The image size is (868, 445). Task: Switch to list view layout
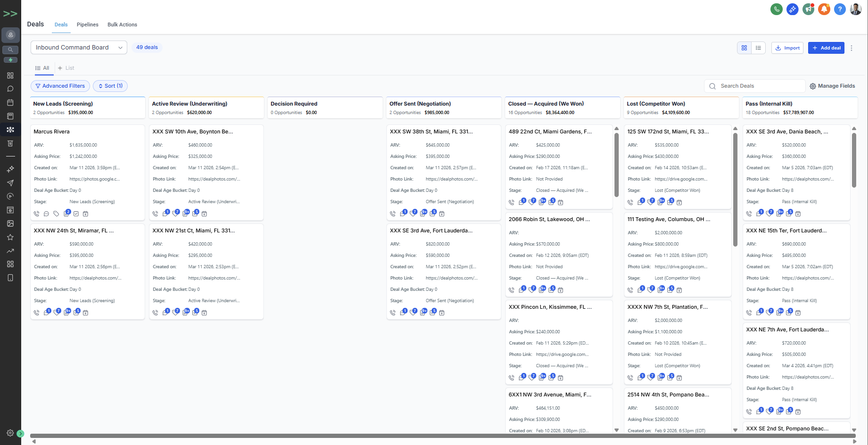click(759, 48)
